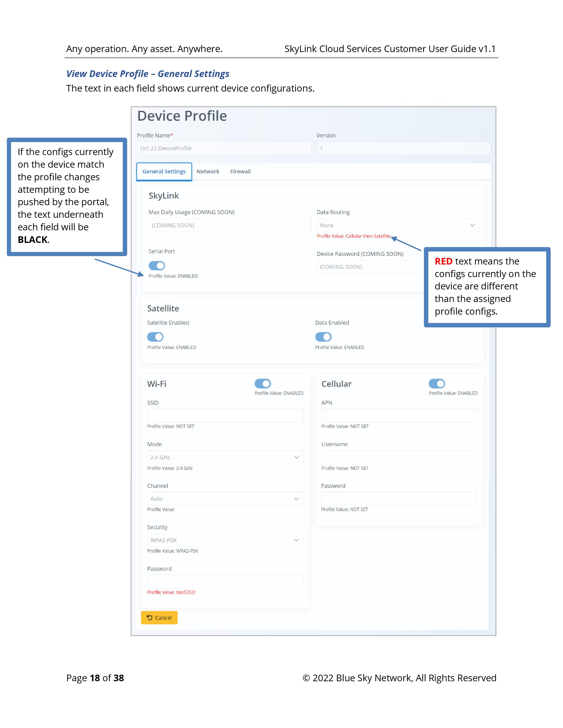Switch to the Firewall tab

click(x=240, y=172)
